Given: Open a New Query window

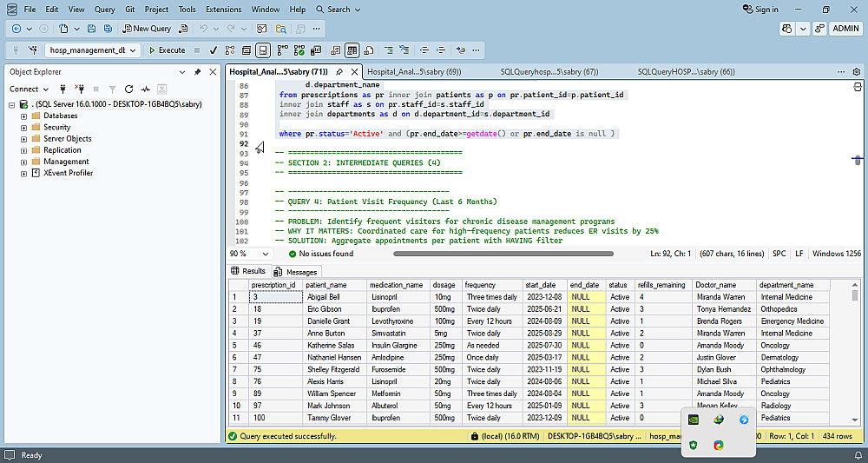Looking at the screenshot, I should (146, 29).
